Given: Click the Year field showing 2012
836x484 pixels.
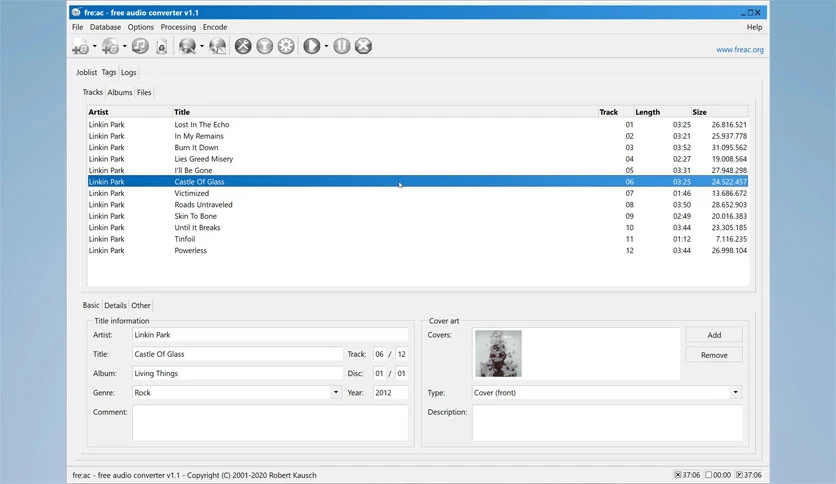Looking at the screenshot, I should (390, 392).
